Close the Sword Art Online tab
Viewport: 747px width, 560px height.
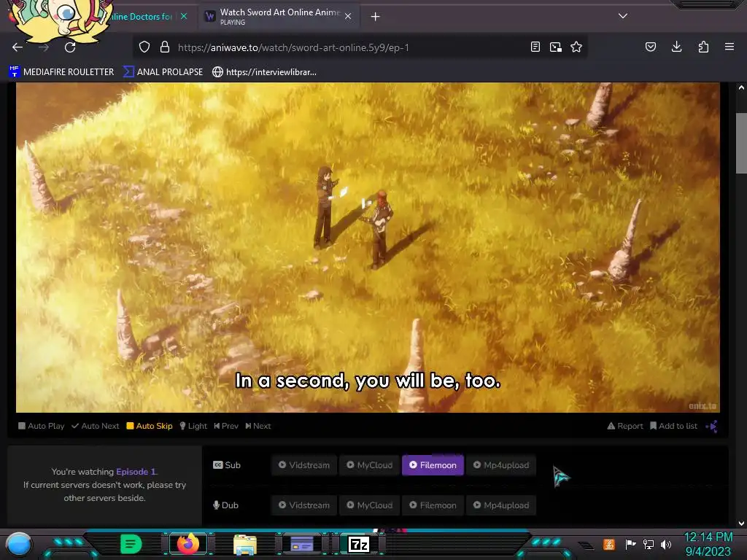348,17
